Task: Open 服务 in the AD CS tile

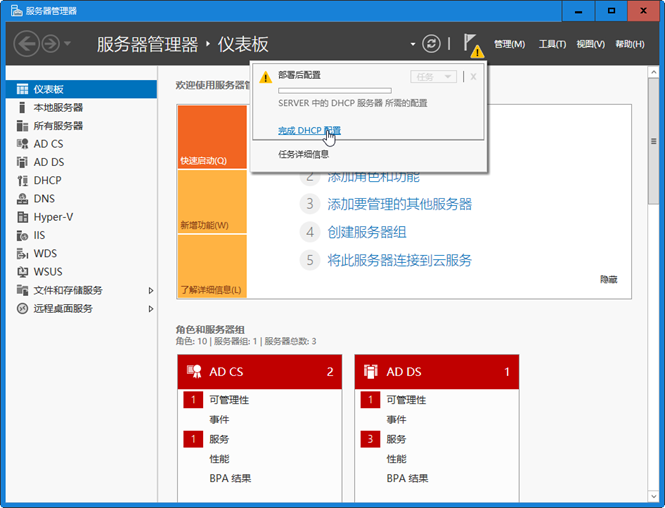Action: click(219, 439)
